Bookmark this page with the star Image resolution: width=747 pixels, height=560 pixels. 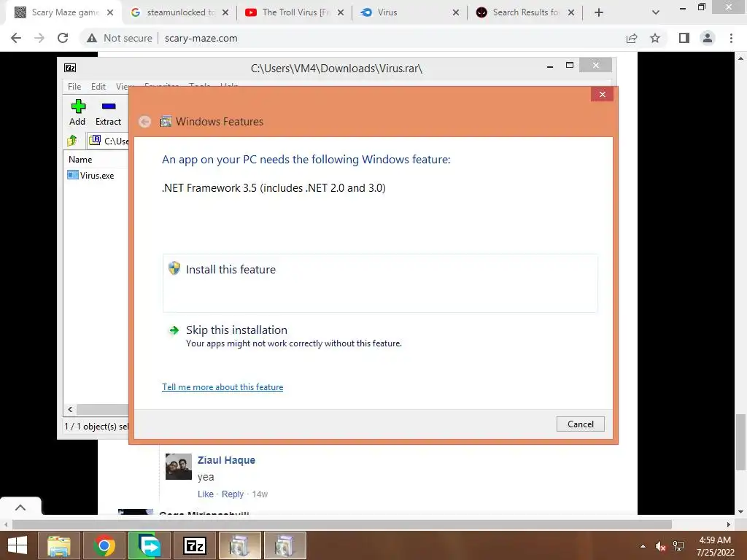pyautogui.click(x=655, y=38)
